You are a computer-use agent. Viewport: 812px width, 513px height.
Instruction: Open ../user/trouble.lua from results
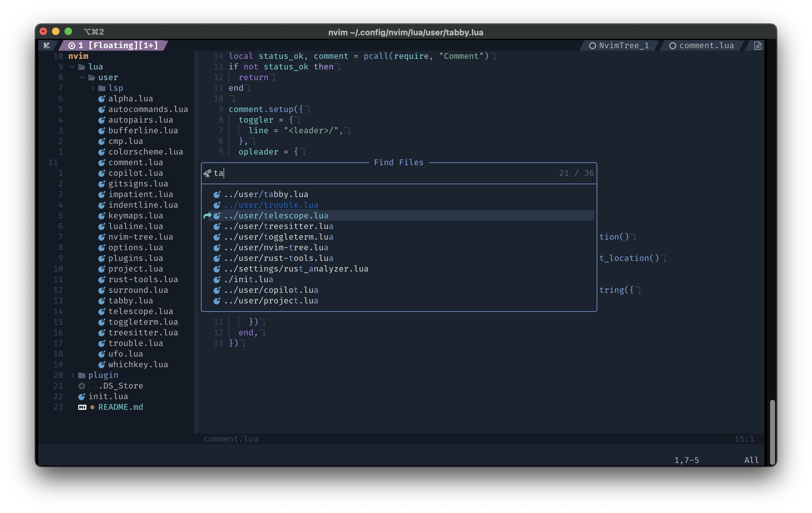pos(271,205)
